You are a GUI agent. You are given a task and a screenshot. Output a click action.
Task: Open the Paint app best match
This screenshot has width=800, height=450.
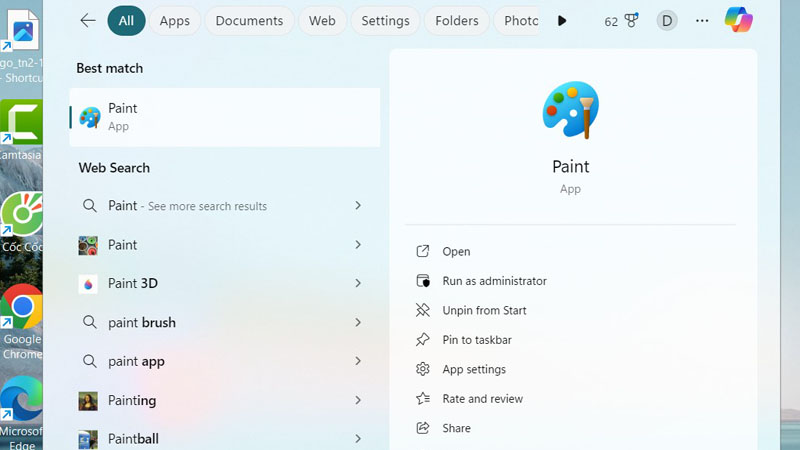(224, 117)
